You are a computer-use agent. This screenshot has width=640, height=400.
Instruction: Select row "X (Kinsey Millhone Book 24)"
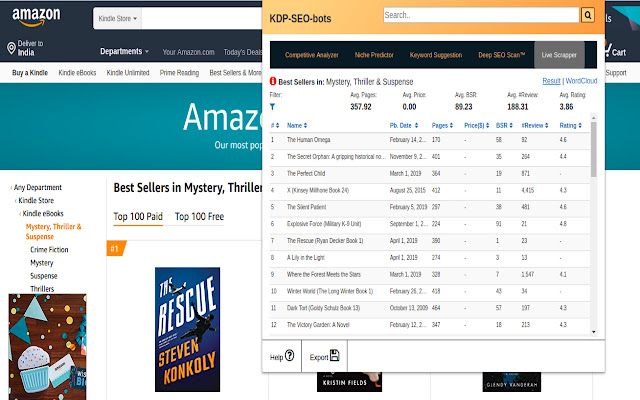(x=430, y=190)
